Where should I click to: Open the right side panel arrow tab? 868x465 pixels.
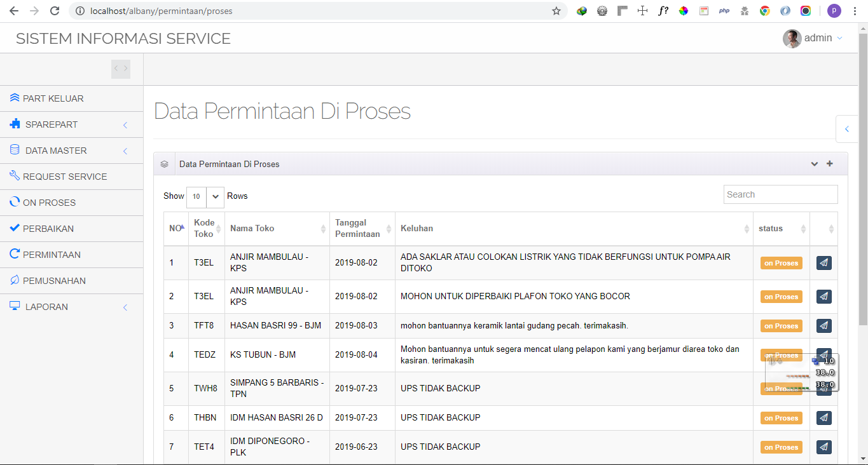846,129
